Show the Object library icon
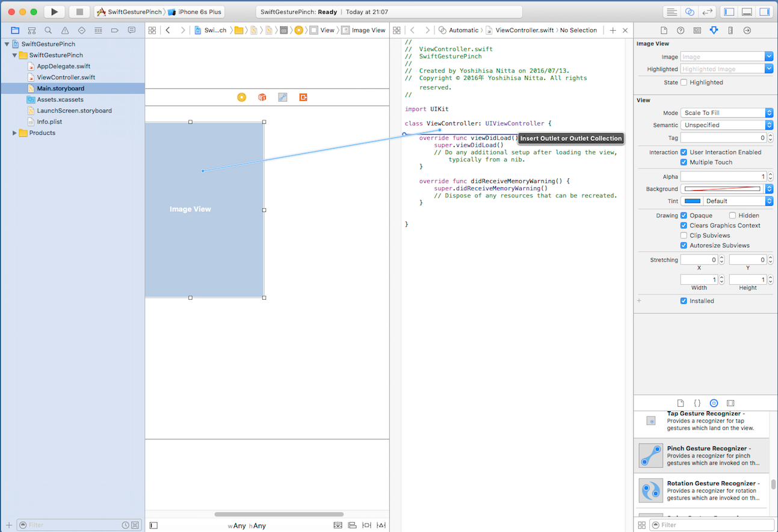The height and width of the screenshot is (532, 778). point(714,403)
